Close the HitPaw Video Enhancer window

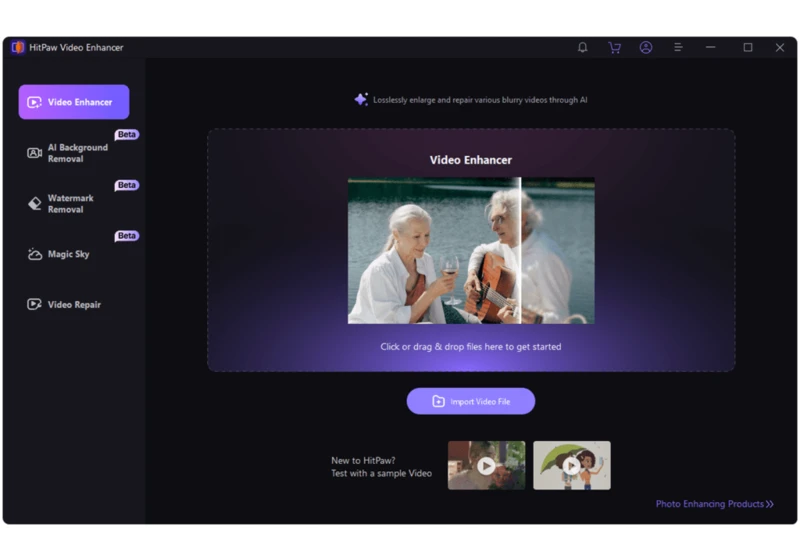click(780, 47)
